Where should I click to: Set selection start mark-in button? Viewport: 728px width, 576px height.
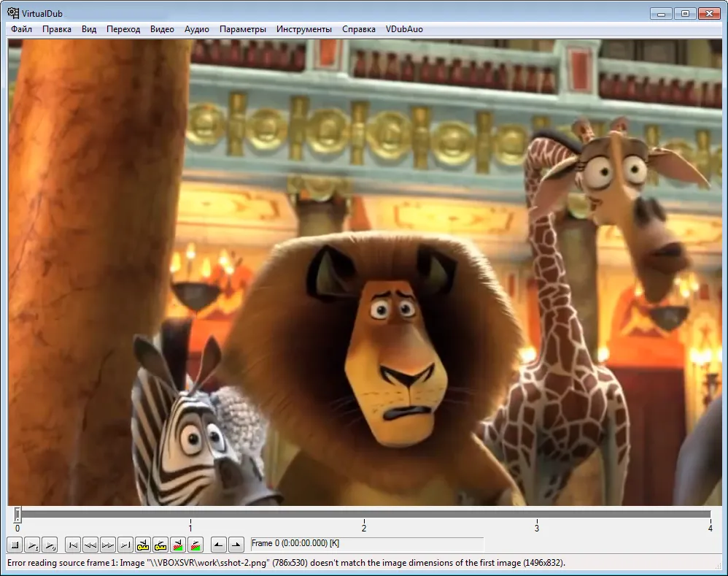coord(219,545)
